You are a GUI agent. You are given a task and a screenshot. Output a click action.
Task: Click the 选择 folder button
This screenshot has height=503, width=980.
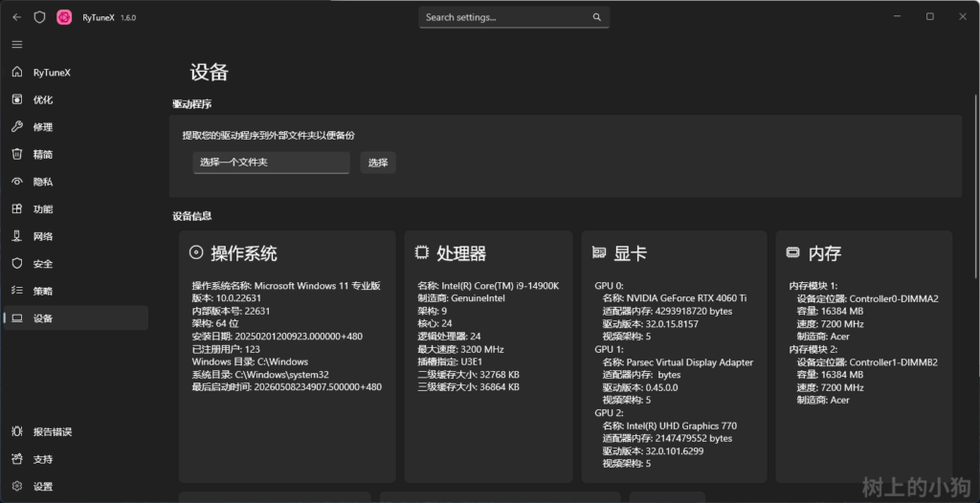point(378,163)
